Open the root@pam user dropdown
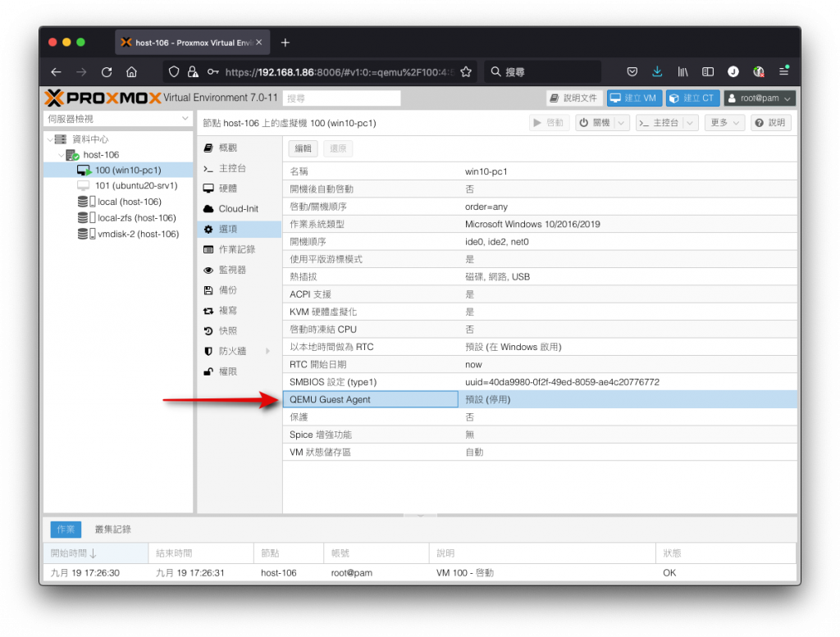 click(x=759, y=98)
